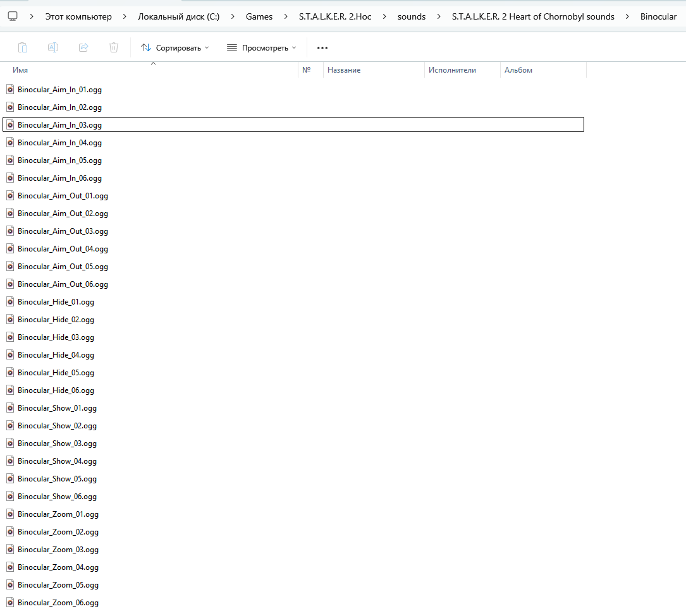Select file Binocular_Hide_06.ogg
The image size is (686, 616).
tap(56, 390)
